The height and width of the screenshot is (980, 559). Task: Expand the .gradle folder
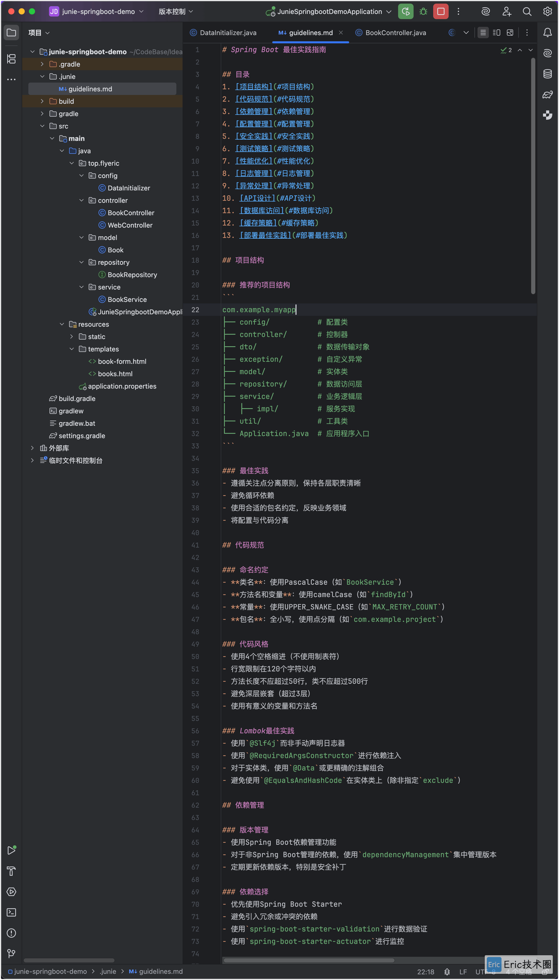42,64
